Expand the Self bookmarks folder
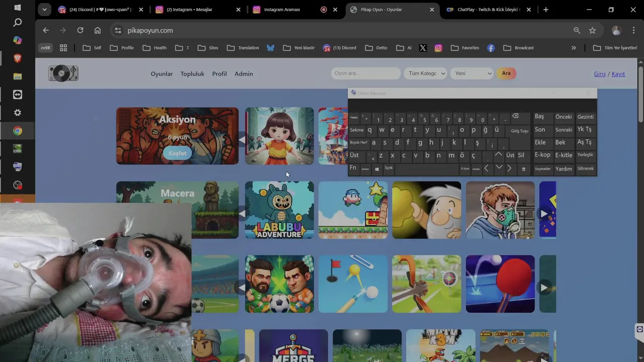The height and width of the screenshot is (362, 644). tap(92, 48)
